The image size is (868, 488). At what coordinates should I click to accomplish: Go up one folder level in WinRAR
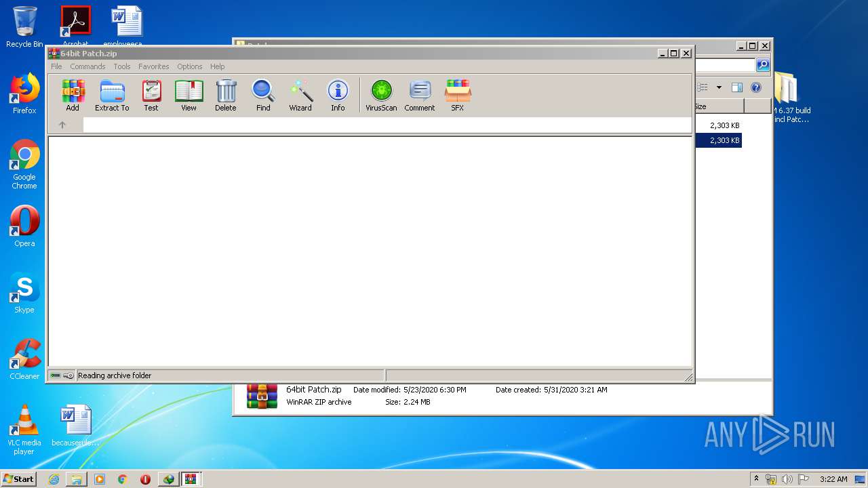point(62,125)
